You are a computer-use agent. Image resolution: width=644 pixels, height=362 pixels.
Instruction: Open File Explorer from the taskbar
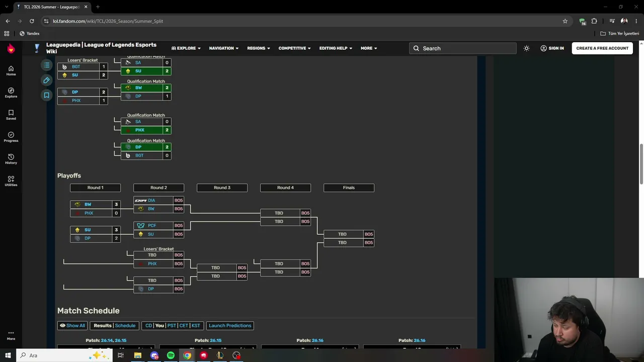[137, 355]
